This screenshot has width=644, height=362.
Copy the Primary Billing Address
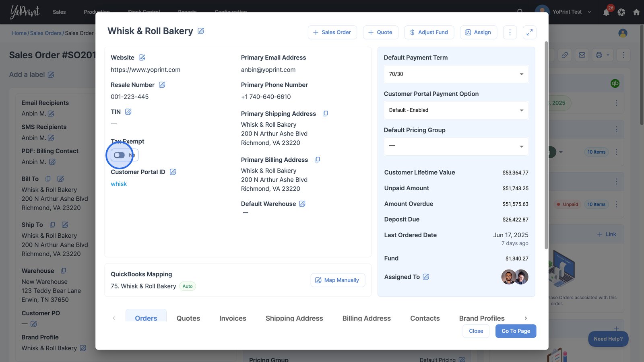click(317, 160)
